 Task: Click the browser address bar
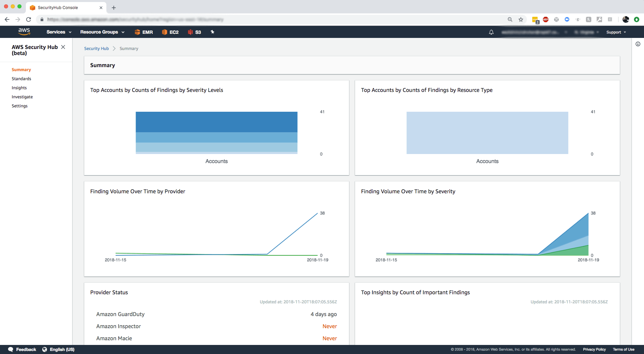(x=268, y=19)
